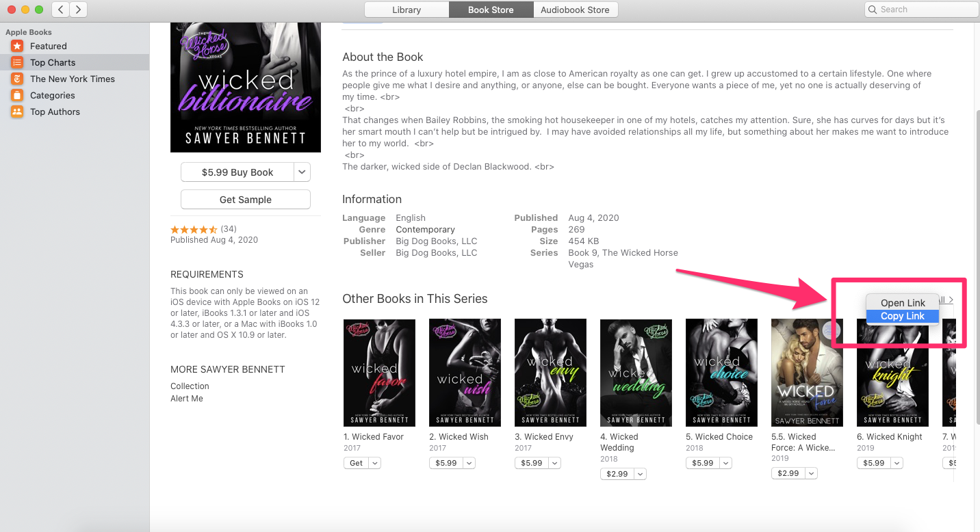The height and width of the screenshot is (532, 980).
Task: Expand price dropdown for Wicked Knight
Action: (x=897, y=463)
